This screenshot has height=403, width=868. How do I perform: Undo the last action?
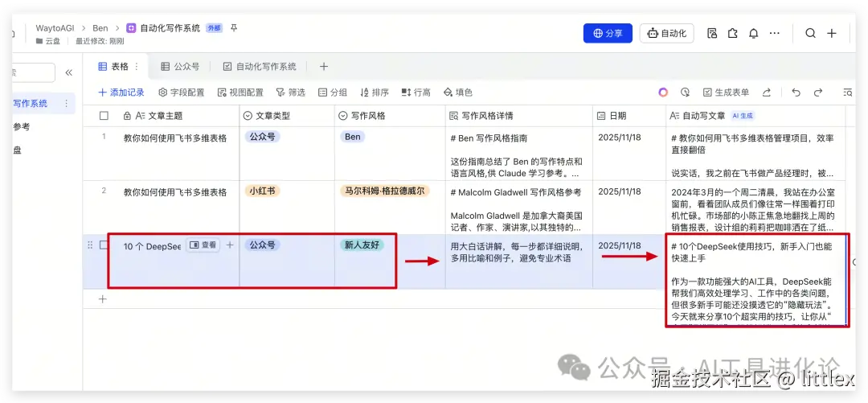(796, 93)
